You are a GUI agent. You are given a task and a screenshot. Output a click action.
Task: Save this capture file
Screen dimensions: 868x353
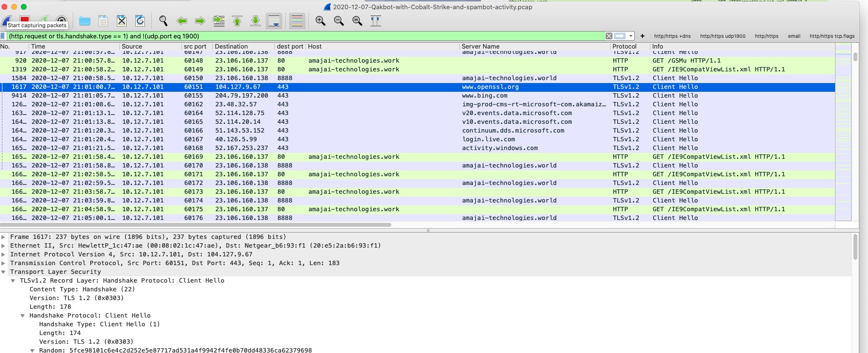(103, 21)
